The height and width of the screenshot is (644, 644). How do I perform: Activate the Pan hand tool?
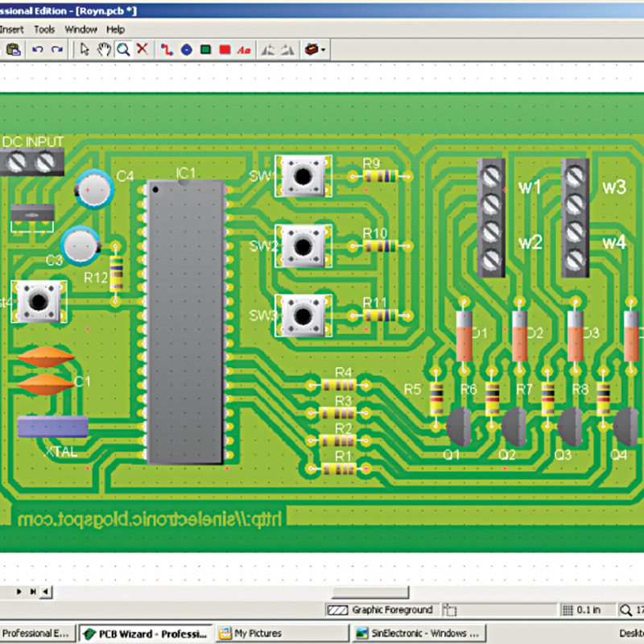click(102, 49)
